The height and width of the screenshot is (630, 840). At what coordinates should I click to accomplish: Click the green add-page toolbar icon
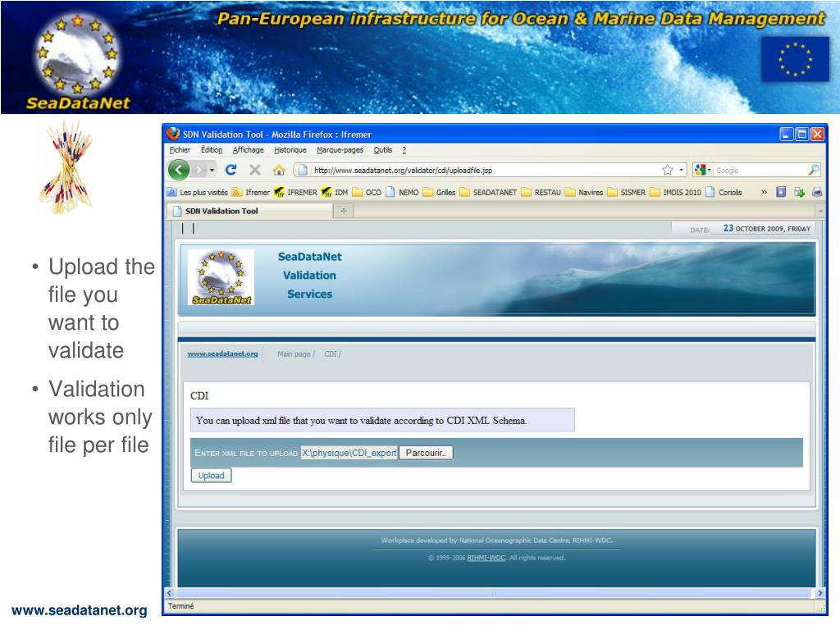[x=799, y=192]
